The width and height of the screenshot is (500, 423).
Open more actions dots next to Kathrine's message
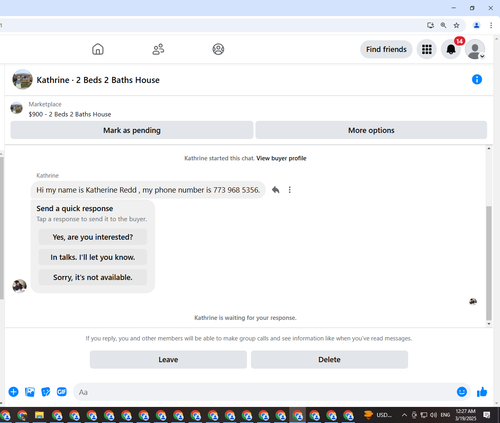(x=289, y=190)
